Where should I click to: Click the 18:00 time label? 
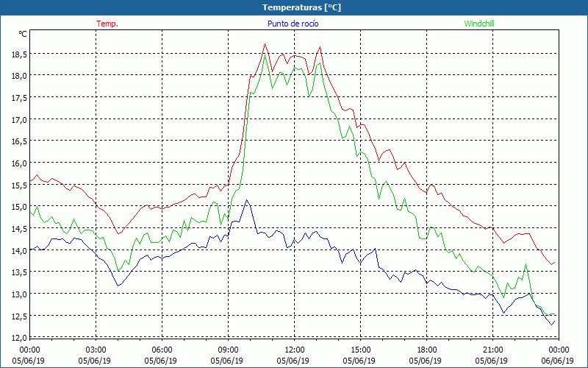(x=427, y=350)
